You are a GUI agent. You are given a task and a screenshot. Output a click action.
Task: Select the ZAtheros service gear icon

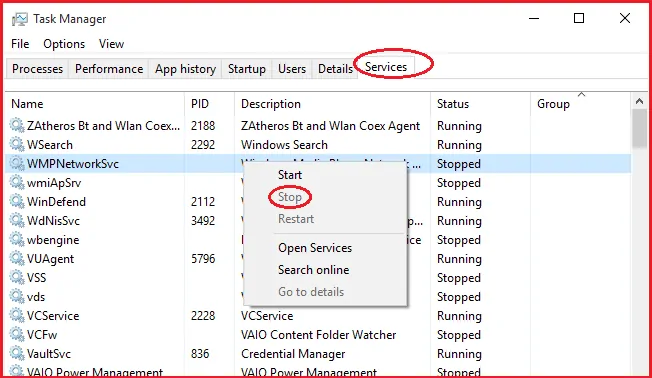pyautogui.click(x=17, y=125)
